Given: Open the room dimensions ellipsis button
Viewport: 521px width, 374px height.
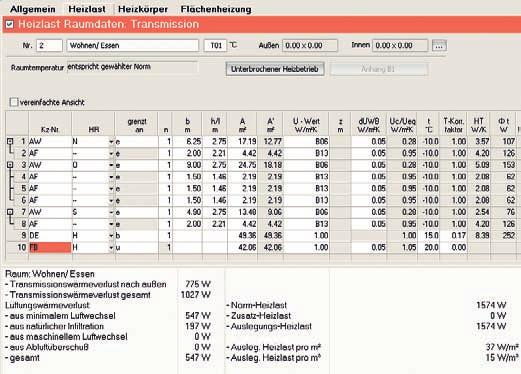Looking at the screenshot, I should (439, 45).
